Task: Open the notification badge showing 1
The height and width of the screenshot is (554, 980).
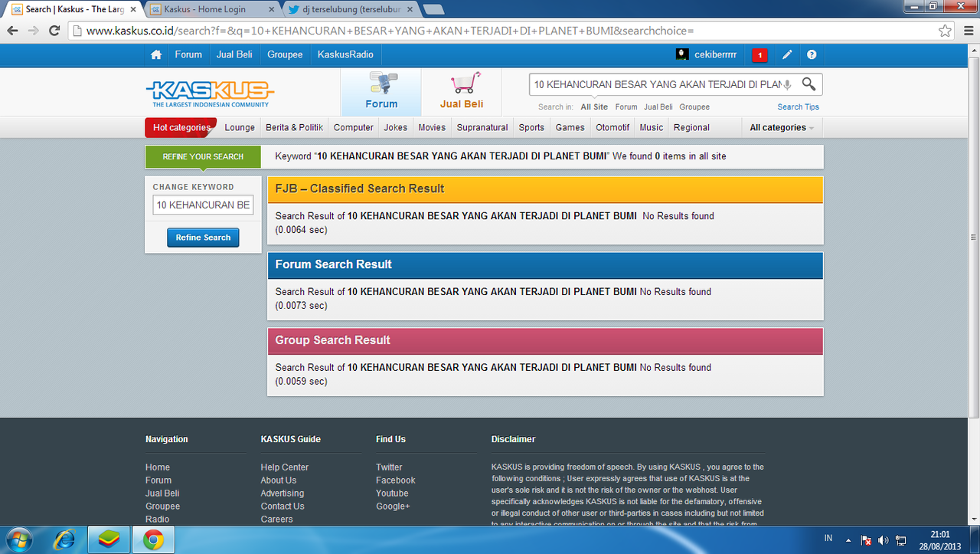Action: (759, 55)
